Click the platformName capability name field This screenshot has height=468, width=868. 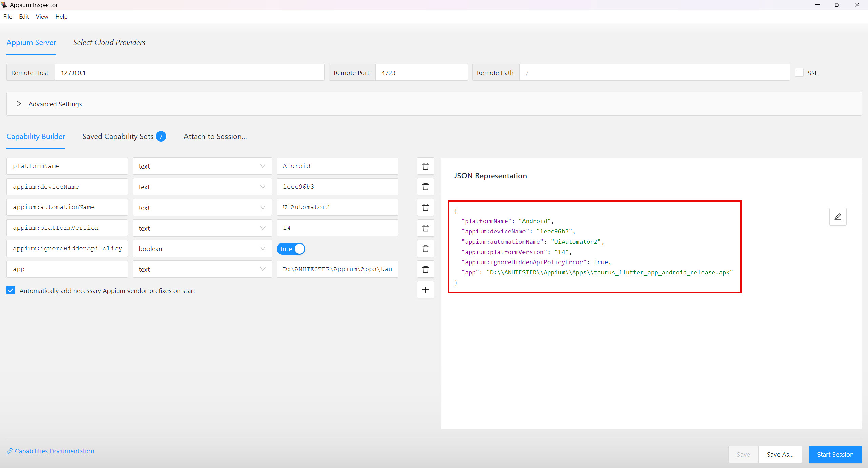pos(67,166)
